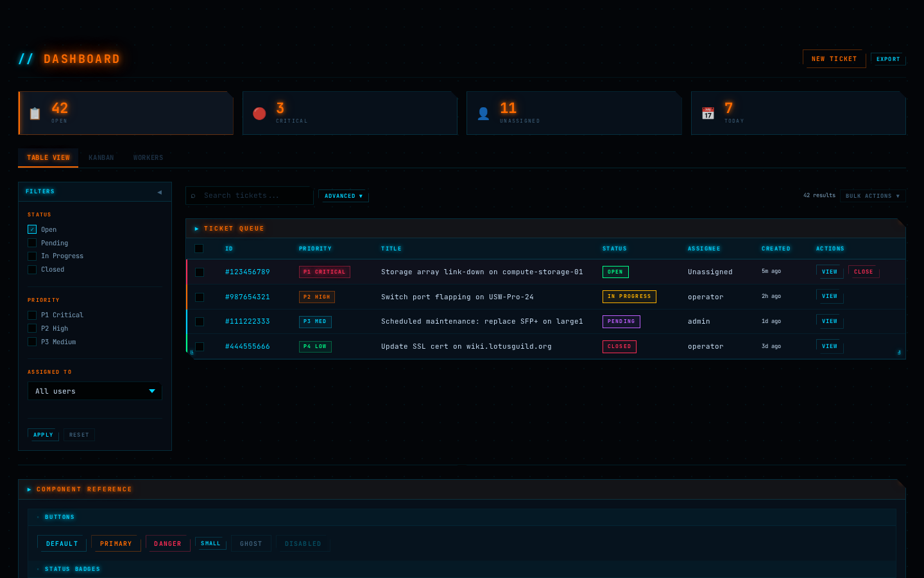The width and height of the screenshot is (924, 578).
Task: Collapse the Buttons section
Action: tap(38, 517)
